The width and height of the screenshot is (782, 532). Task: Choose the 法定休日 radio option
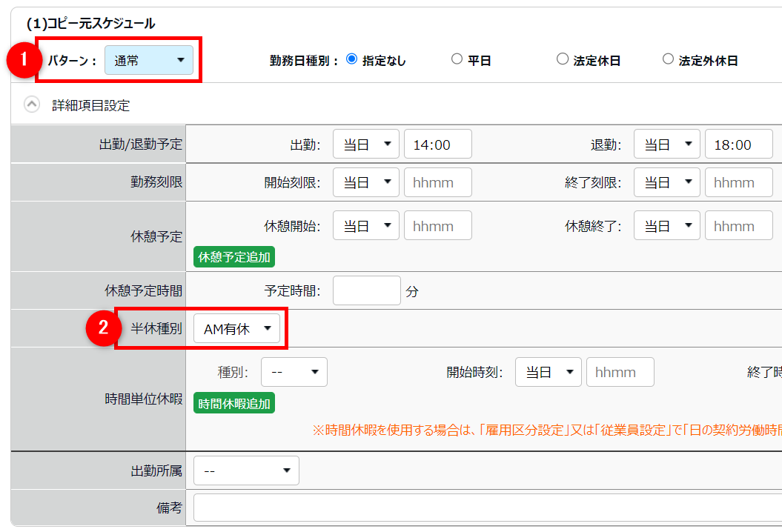pos(563,59)
